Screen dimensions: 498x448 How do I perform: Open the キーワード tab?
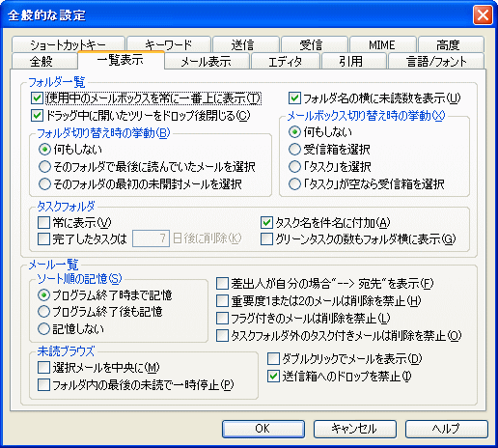click(169, 44)
